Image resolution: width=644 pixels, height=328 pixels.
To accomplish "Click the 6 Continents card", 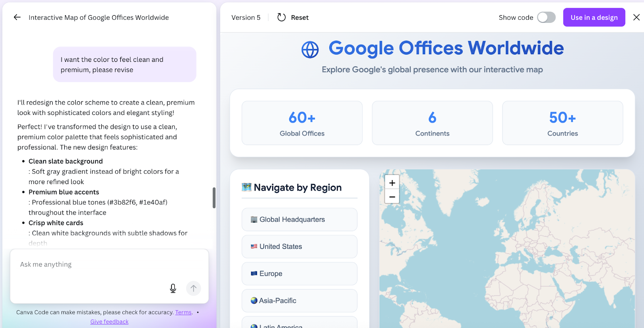I will click(x=432, y=123).
